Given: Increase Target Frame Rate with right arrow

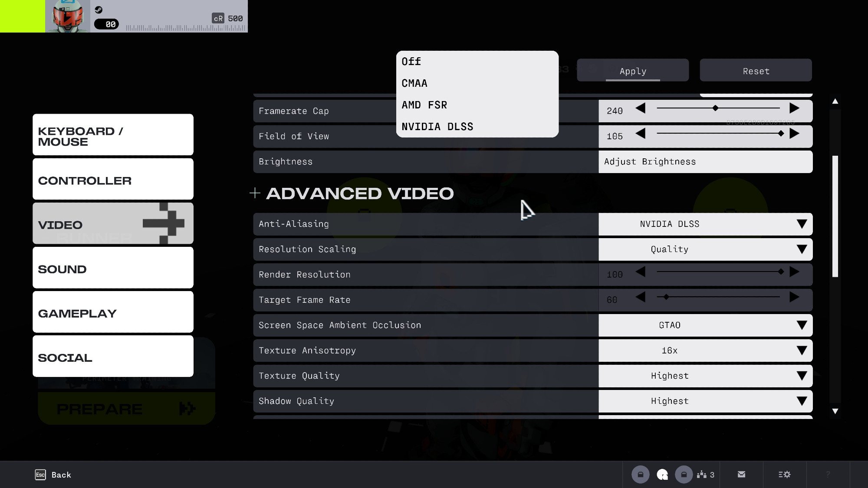Looking at the screenshot, I should click(794, 297).
